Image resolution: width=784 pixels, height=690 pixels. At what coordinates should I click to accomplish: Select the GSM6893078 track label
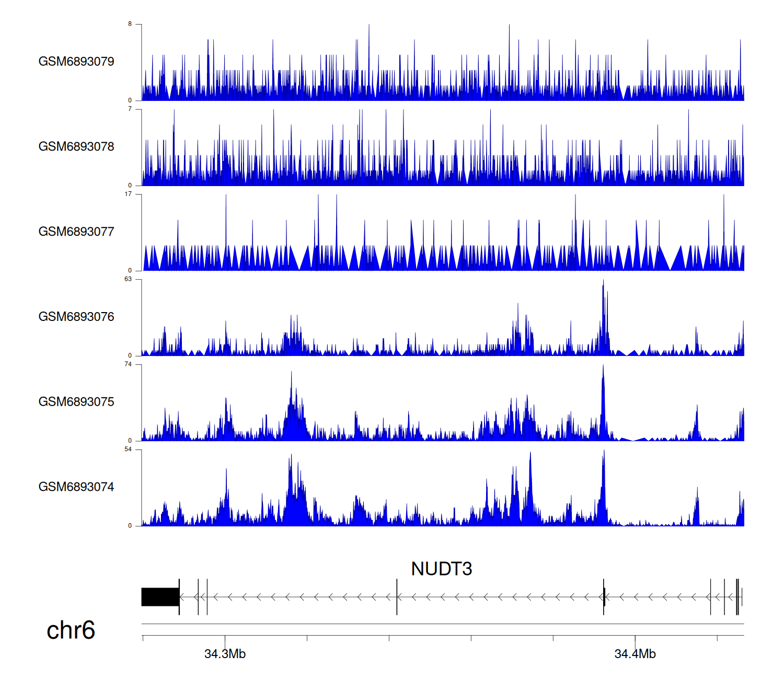[x=76, y=147]
